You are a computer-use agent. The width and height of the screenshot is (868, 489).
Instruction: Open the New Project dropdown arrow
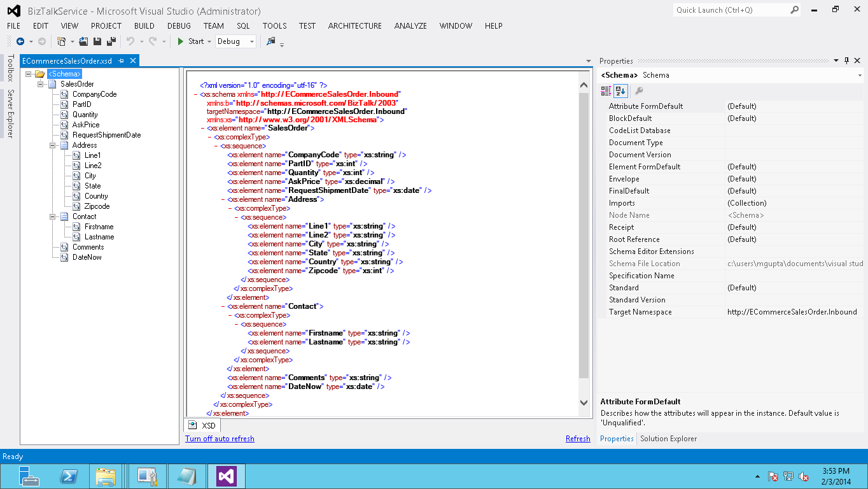click(72, 41)
